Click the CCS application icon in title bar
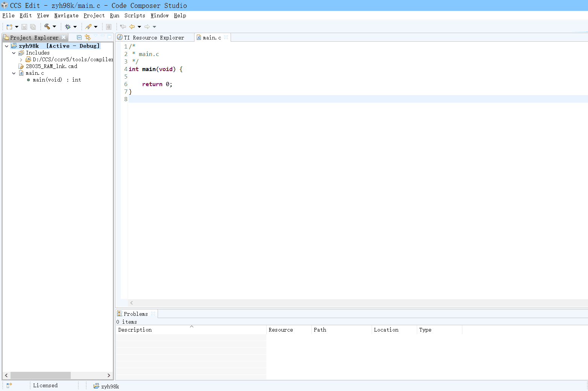 click(x=5, y=5)
